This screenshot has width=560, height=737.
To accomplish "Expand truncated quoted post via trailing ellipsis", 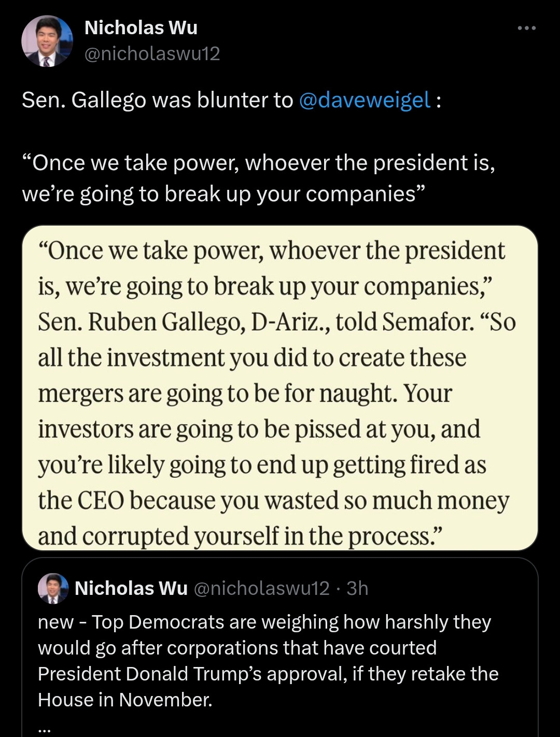I will [x=45, y=728].
